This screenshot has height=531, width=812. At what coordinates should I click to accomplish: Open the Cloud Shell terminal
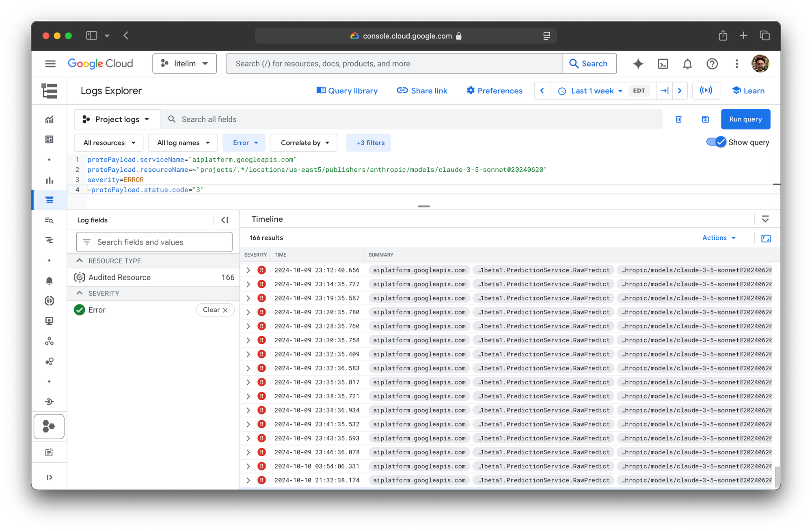tap(663, 64)
